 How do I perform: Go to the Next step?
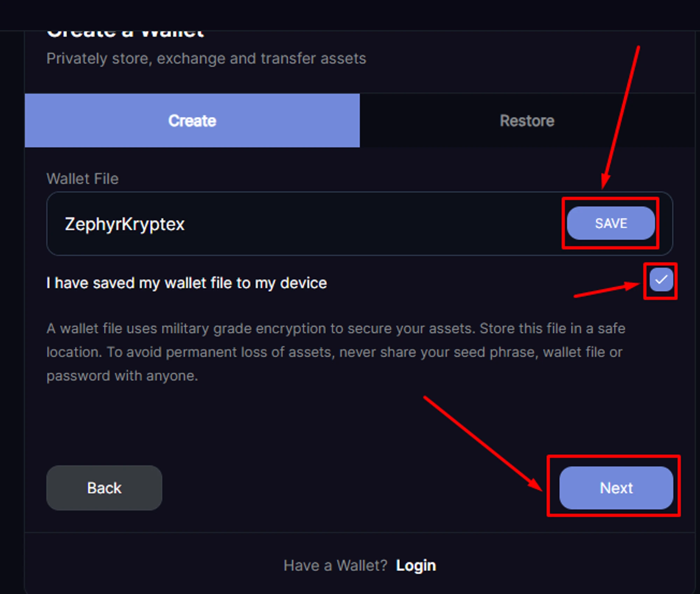coord(616,488)
